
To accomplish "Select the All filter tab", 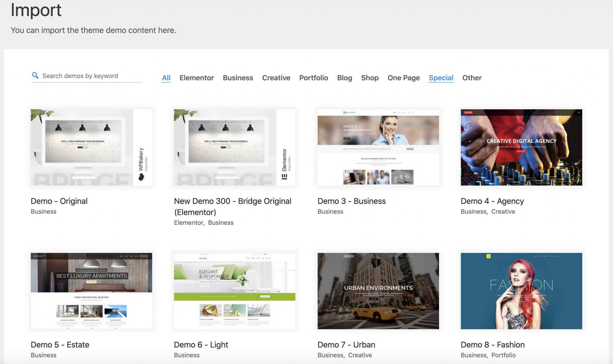I will coord(166,78).
